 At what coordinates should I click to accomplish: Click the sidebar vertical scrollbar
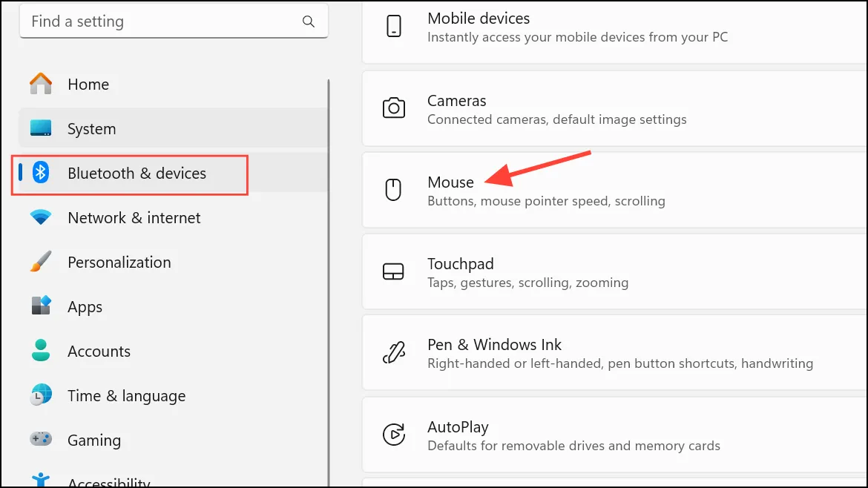(328, 282)
